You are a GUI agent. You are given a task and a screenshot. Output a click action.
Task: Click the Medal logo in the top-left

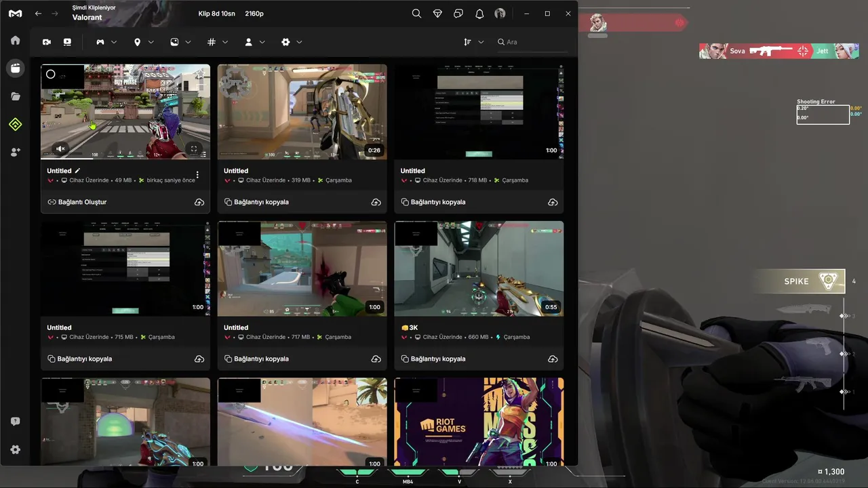click(15, 14)
